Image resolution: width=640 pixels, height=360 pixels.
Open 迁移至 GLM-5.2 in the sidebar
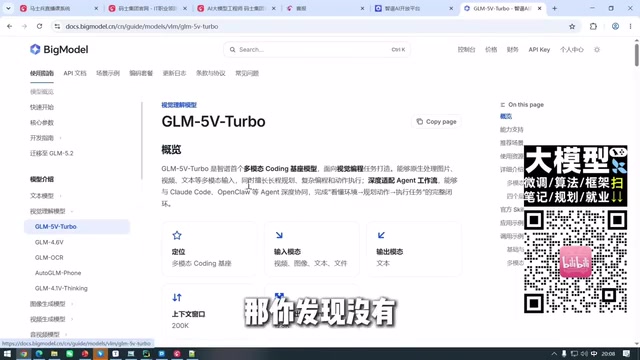pyautogui.click(x=51, y=153)
